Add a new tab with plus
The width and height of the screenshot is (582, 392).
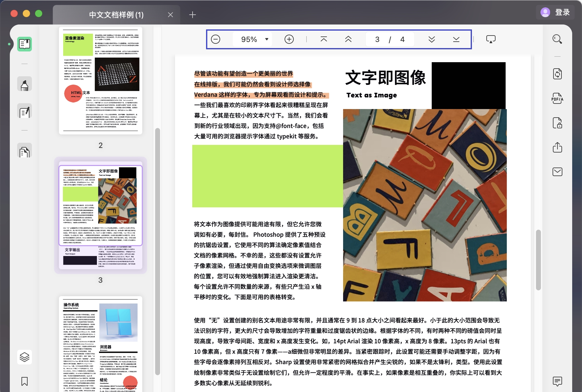(x=192, y=15)
